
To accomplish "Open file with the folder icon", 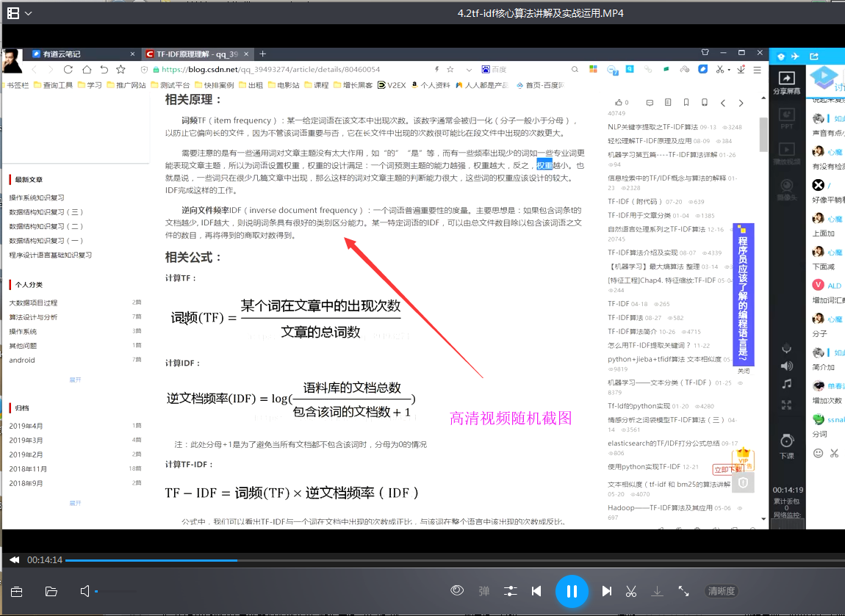I will (x=51, y=592).
